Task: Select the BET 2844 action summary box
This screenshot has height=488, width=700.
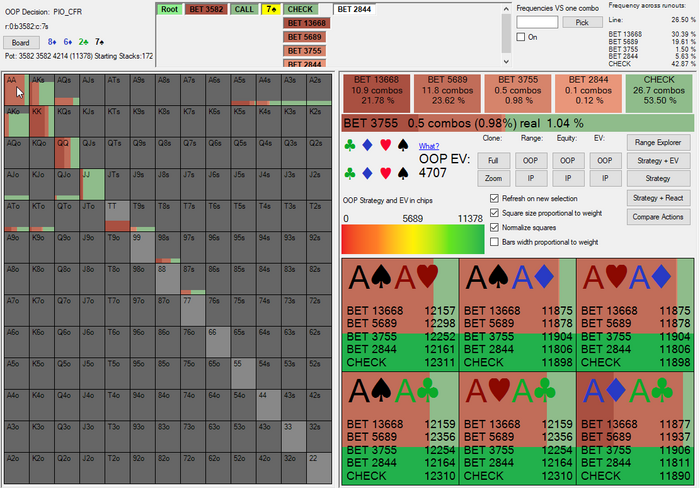Action: coord(588,93)
